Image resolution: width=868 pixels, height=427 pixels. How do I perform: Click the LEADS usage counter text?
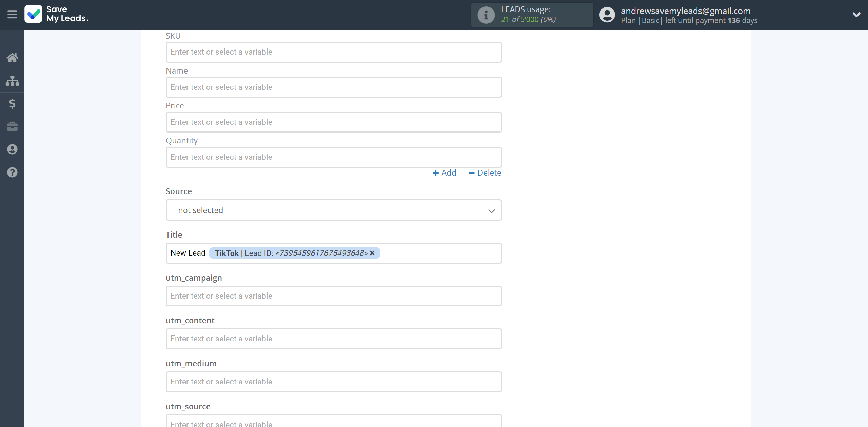click(528, 19)
